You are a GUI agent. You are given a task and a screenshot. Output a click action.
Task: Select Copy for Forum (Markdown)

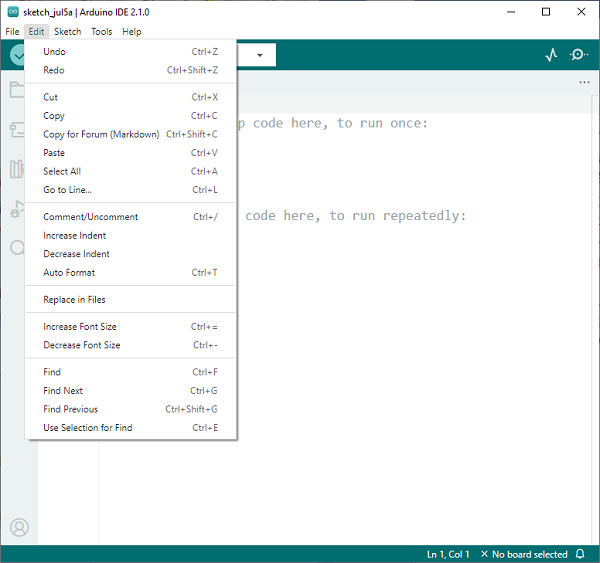pyautogui.click(x=130, y=134)
